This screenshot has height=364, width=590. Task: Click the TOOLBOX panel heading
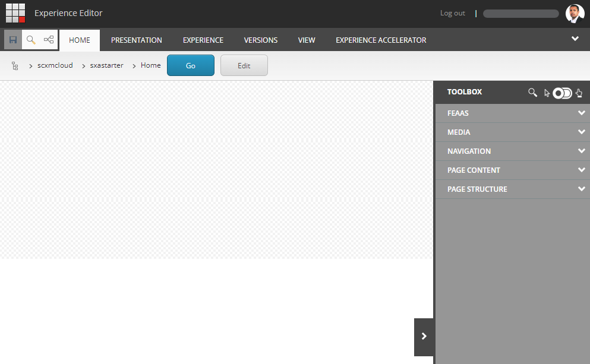[x=465, y=92]
